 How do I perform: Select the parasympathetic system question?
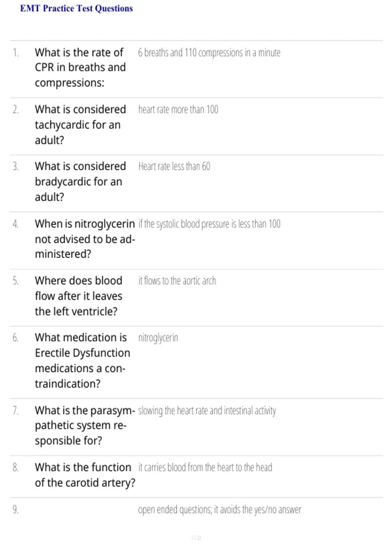click(x=85, y=426)
